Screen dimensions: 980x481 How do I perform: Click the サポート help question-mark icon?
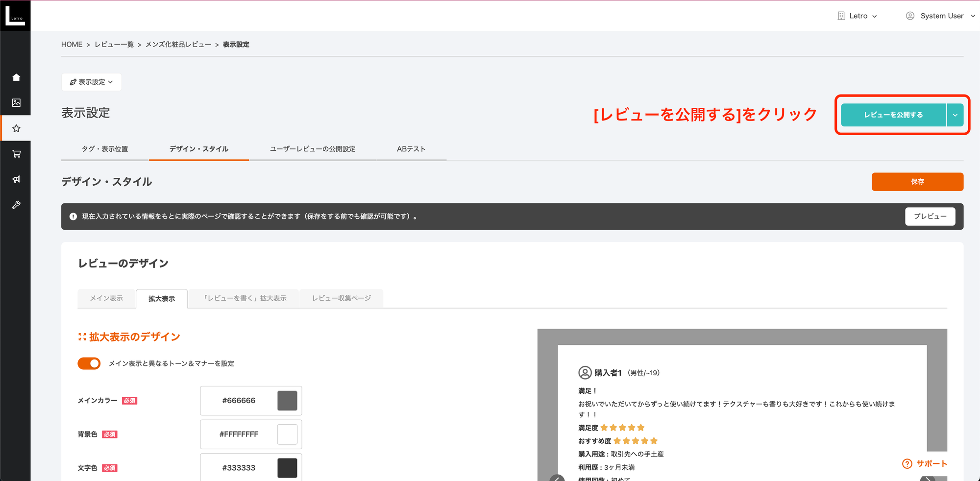coord(907,463)
